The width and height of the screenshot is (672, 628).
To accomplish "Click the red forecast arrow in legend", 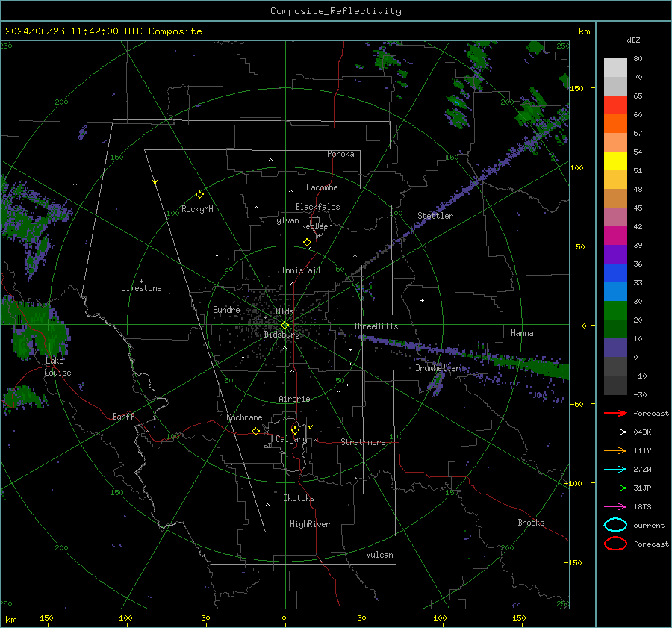I will coord(615,413).
